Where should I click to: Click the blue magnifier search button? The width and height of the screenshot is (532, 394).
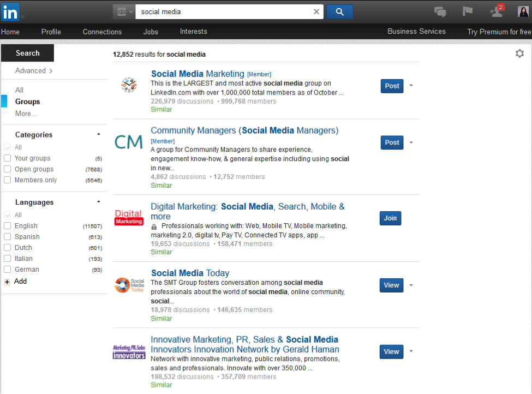[x=339, y=12]
